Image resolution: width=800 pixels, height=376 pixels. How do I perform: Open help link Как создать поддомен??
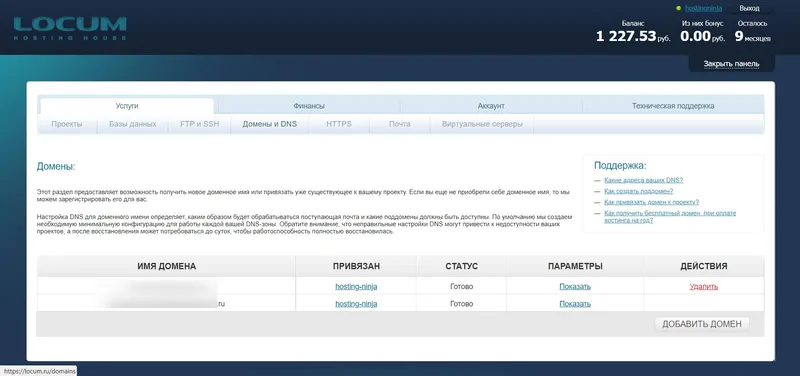[638, 191]
